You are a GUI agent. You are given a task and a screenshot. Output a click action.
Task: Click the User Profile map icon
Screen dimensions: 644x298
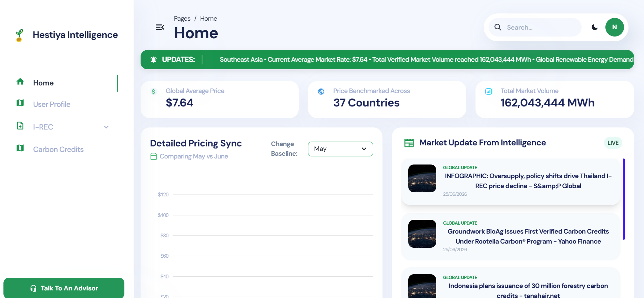(x=20, y=103)
